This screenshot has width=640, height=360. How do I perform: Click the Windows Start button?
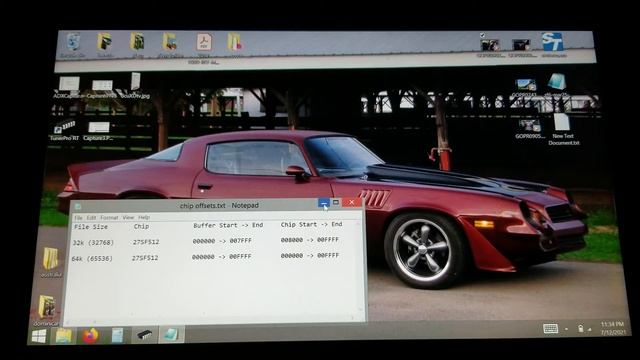[39, 336]
